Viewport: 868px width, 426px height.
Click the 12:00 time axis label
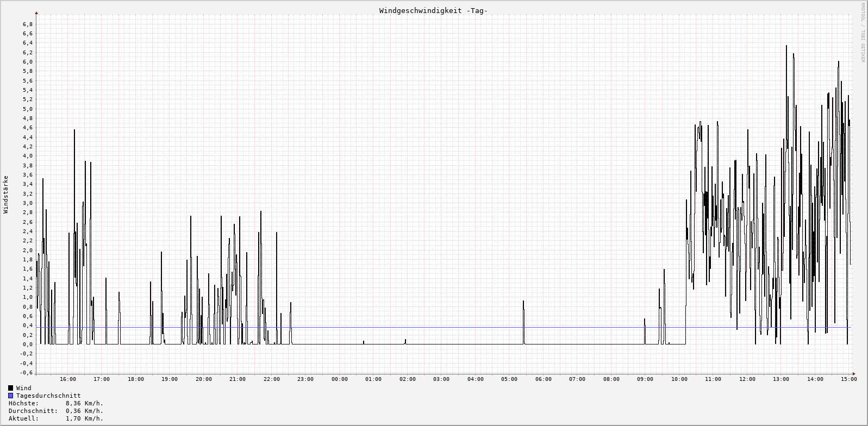747,379
